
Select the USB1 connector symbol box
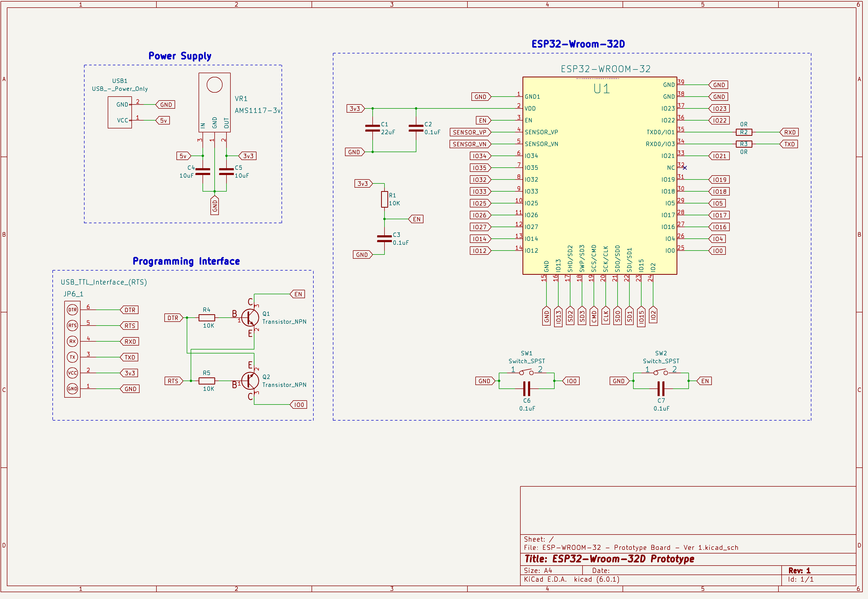click(120, 112)
